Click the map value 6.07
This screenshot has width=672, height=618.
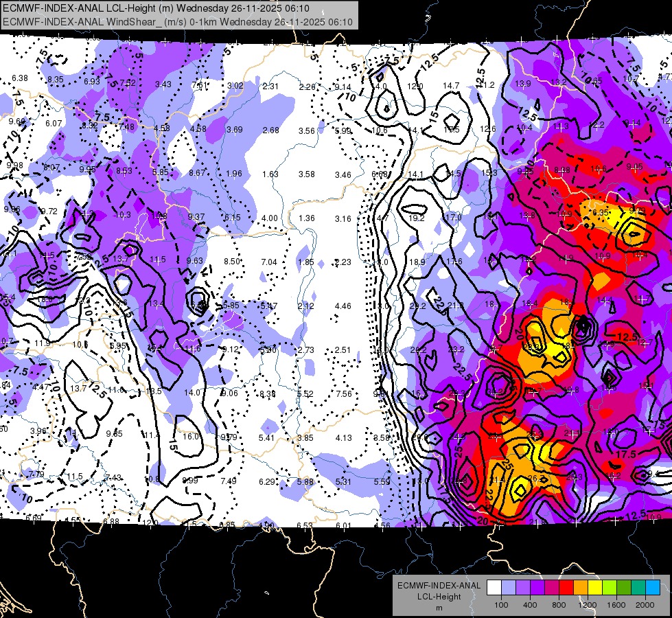point(54,124)
